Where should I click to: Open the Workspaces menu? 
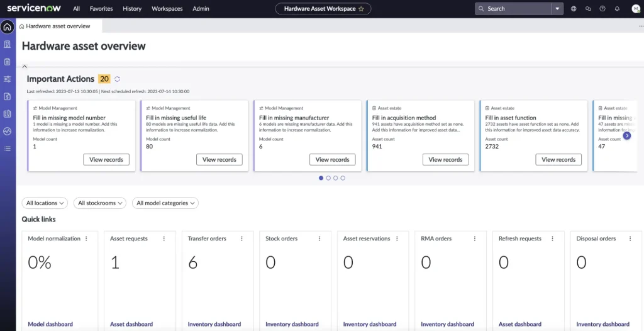click(x=167, y=9)
